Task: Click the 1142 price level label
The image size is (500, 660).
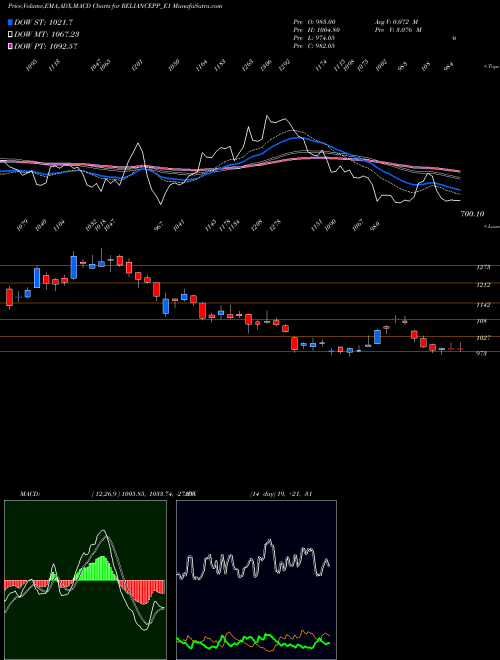Action: pyautogui.click(x=483, y=305)
